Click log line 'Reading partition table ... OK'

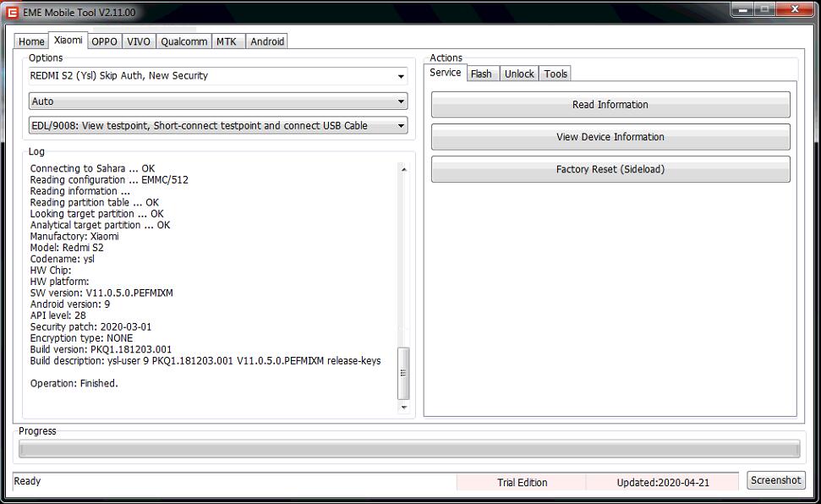click(x=94, y=202)
